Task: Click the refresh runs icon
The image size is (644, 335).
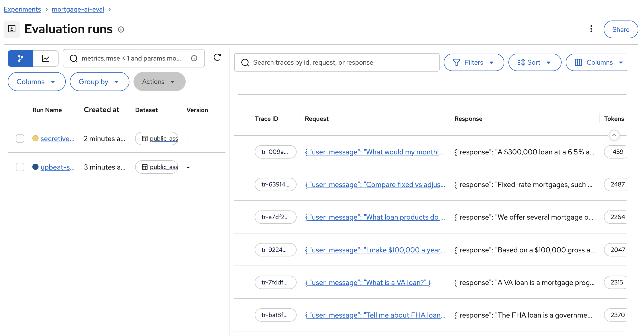Action: click(217, 57)
